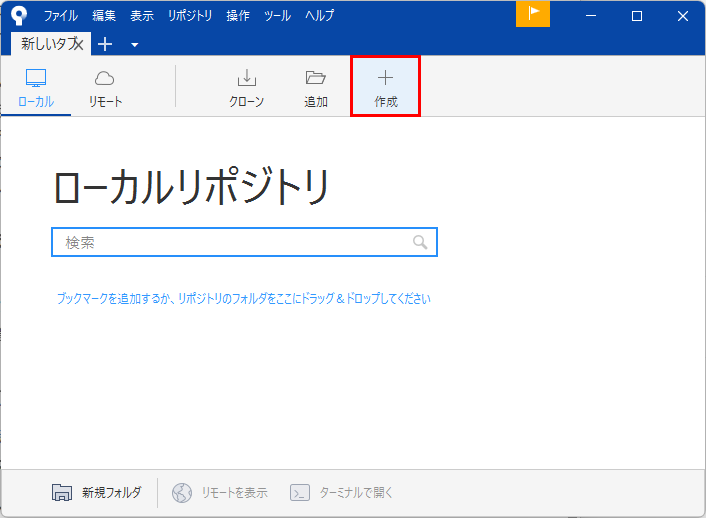Click the magnifier icon in the search box
This screenshot has width=706, height=518.
click(420, 242)
